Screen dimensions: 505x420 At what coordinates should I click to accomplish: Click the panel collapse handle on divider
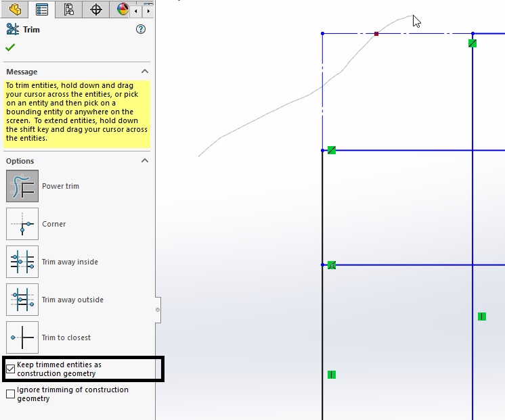(x=158, y=310)
